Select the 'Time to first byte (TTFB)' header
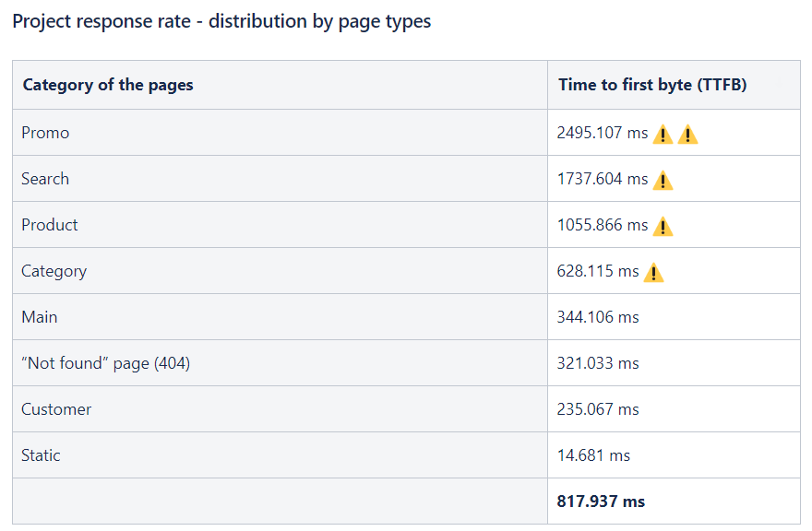Screen dimensions: 812x531 pyautogui.click(x=651, y=85)
